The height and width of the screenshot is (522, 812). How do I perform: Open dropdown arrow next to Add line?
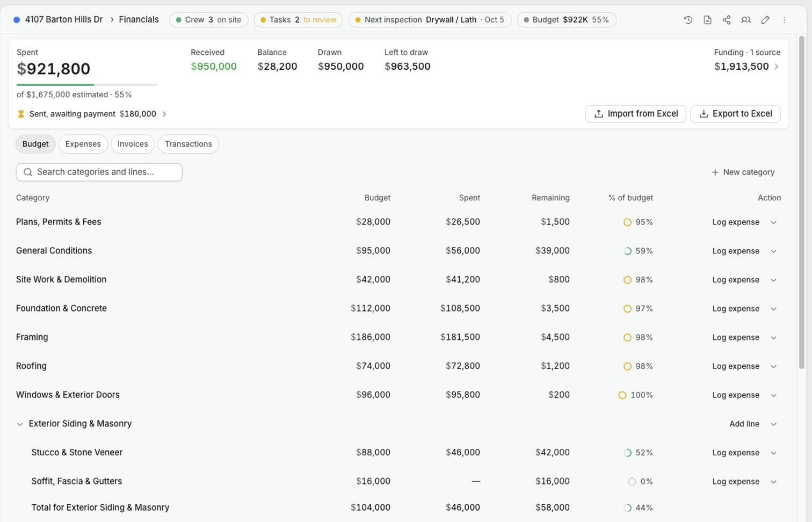click(x=774, y=424)
